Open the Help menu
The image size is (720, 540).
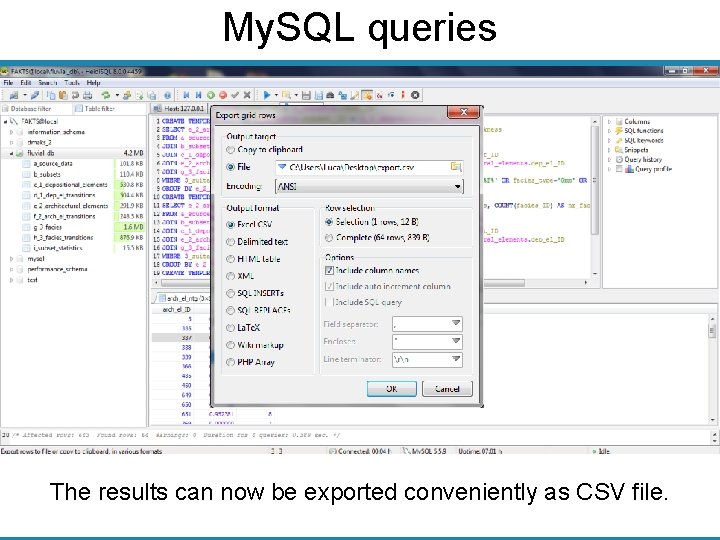tap(93, 83)
